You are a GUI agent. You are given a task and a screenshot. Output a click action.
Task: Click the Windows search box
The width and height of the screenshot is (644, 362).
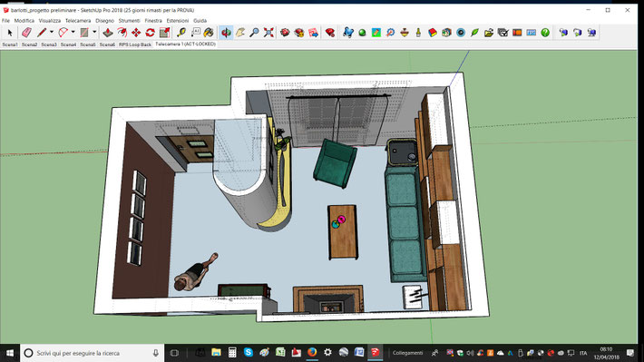(x=92, y=353)
